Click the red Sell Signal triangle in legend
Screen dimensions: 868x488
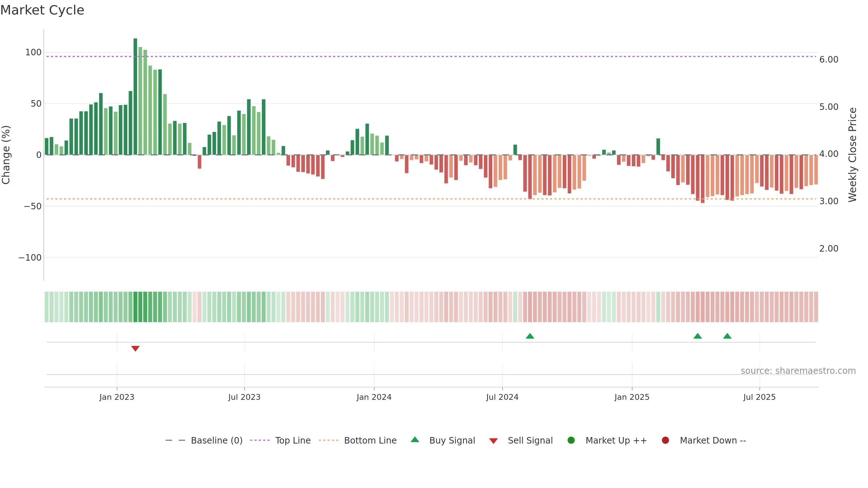[x=493, y=441]
